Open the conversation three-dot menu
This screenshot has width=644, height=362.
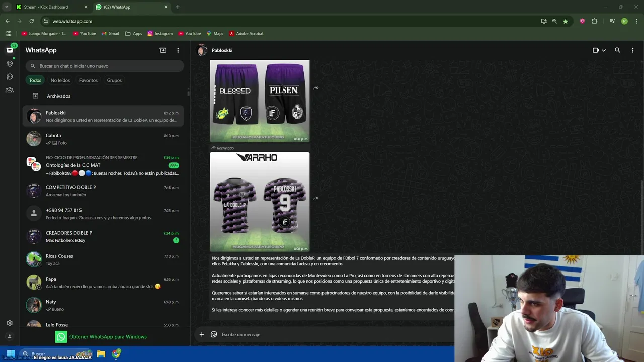click(x=632, y=50)
